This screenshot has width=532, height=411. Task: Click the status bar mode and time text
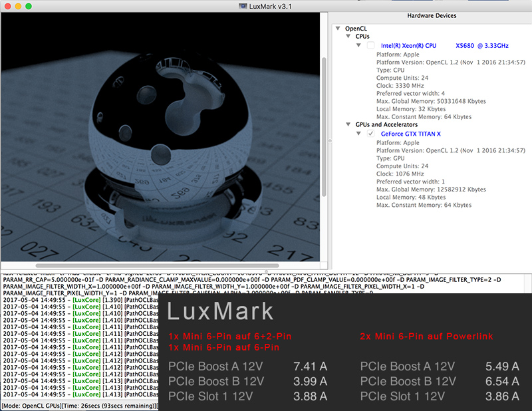pyautogui.click(x=80, y=406)
